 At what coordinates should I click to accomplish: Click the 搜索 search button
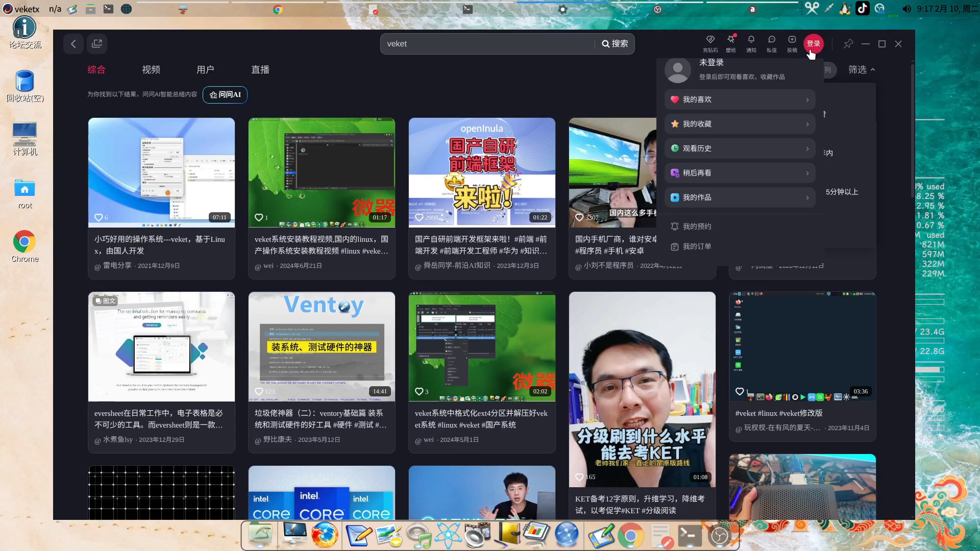tap(615, 44)
